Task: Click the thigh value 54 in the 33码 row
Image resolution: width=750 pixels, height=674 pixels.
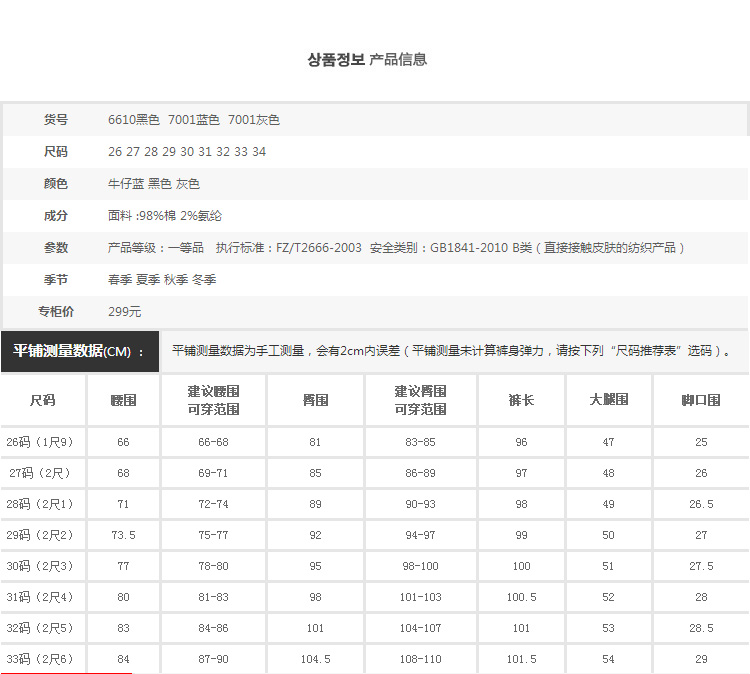Action: pos(608,659)
